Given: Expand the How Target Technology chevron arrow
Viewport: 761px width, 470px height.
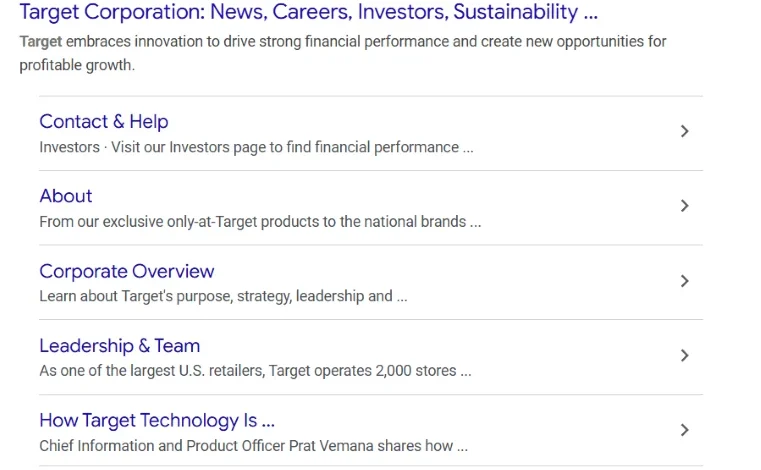Looking at the screenshot, I should [x=684, y=430].
